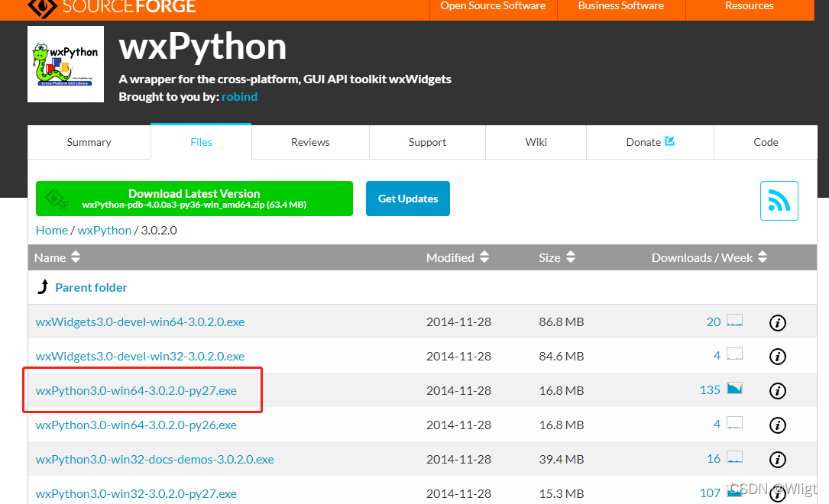
Task: Open the Open Source Software menu
Action: click(x=494, y=6)
